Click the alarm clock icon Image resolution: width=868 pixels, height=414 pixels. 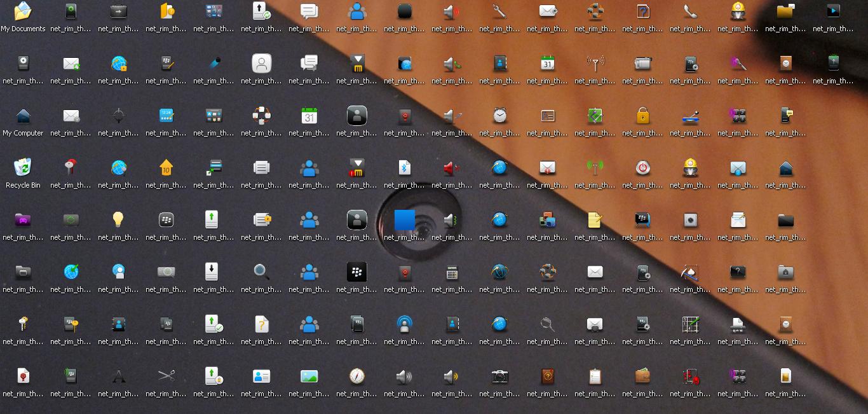click(x=499, y=116)
